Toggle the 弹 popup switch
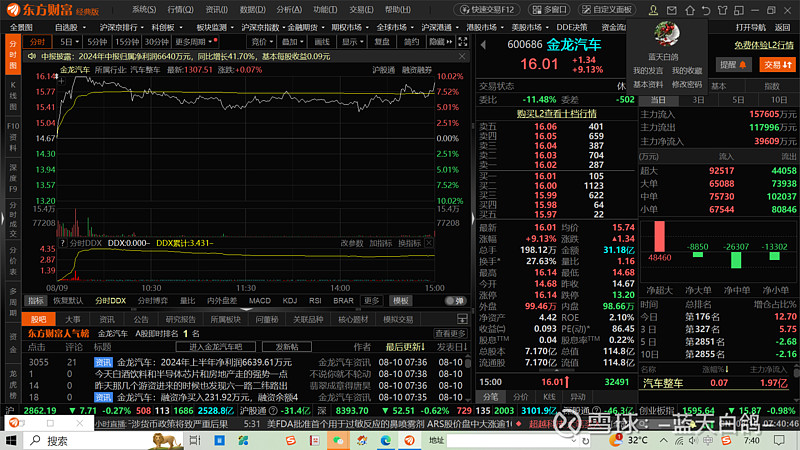 coord(455,301)
